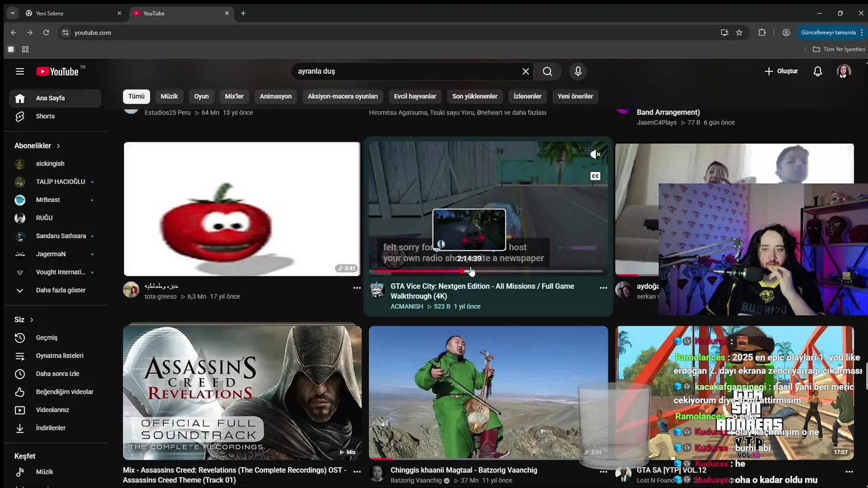
Task: Clear the search box with X icon
Action: coord(526,71)
